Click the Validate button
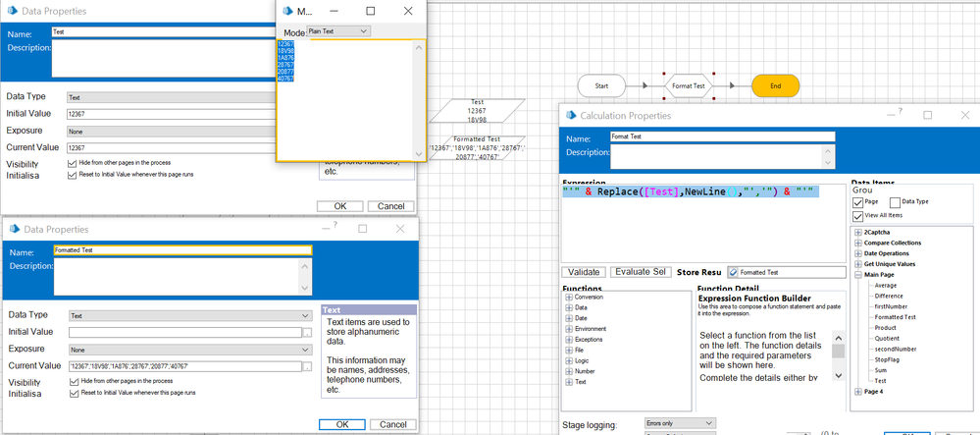 coord(583,272)
